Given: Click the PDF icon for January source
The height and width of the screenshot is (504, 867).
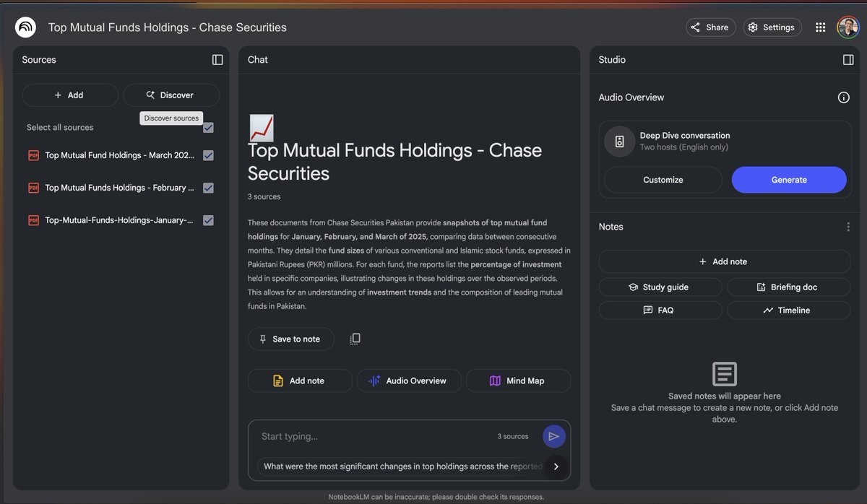Looking at the screenshot, I should coord(33,220).
